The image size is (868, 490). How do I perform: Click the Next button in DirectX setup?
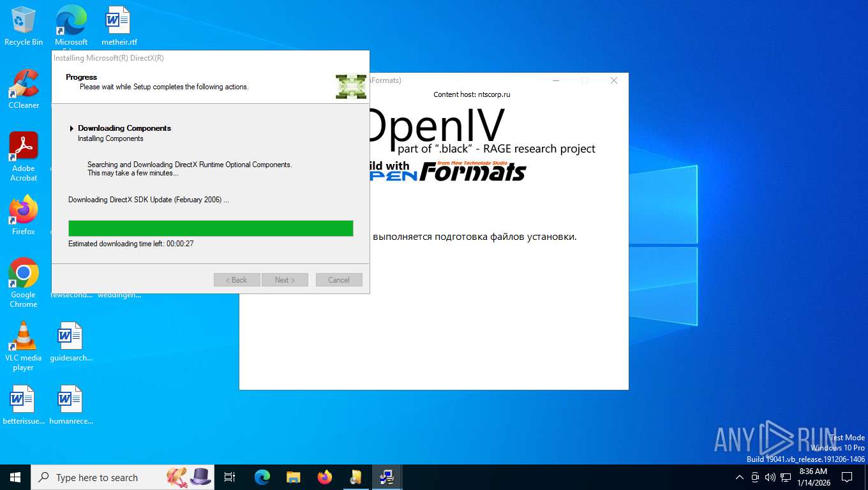pyautogui.click(x=285, y=279)
